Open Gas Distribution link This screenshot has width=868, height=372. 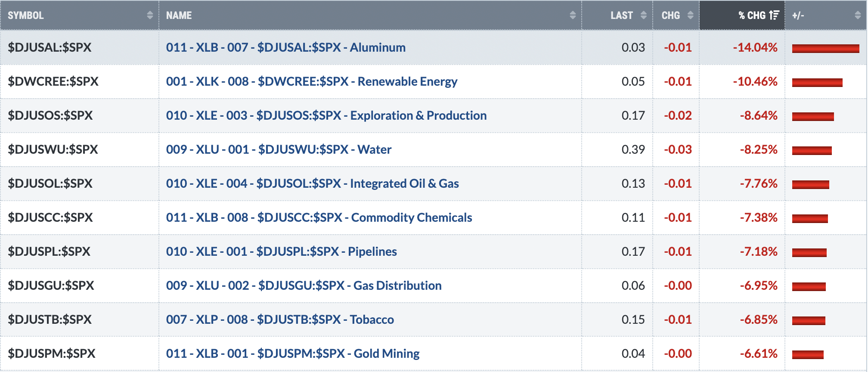pyautogui.click(x=304, y=285)
